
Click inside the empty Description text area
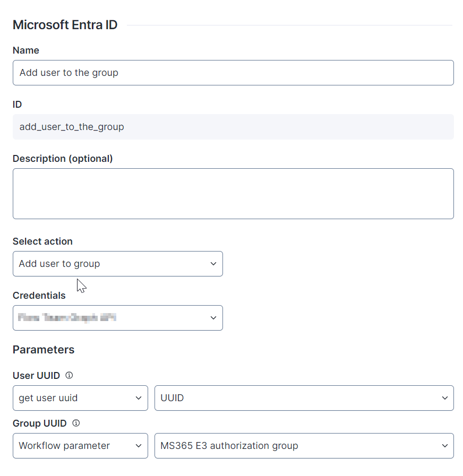pyautogui.click(x=233, y=194)
